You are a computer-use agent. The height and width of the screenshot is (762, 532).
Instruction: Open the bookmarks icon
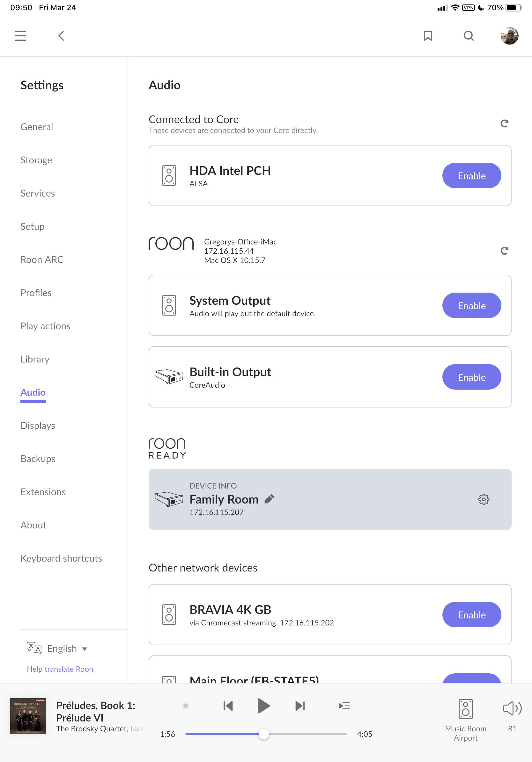click(428, 35)
